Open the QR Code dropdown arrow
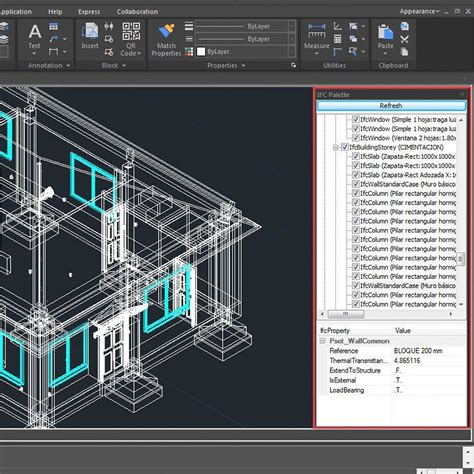 [139, 53]
